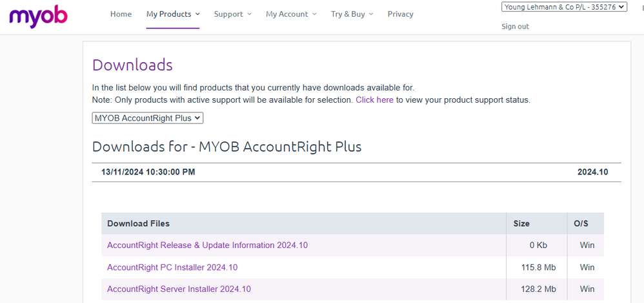Open the Privacy page
The width and height of the screenshot is (644, 303).
pos(400,14)
